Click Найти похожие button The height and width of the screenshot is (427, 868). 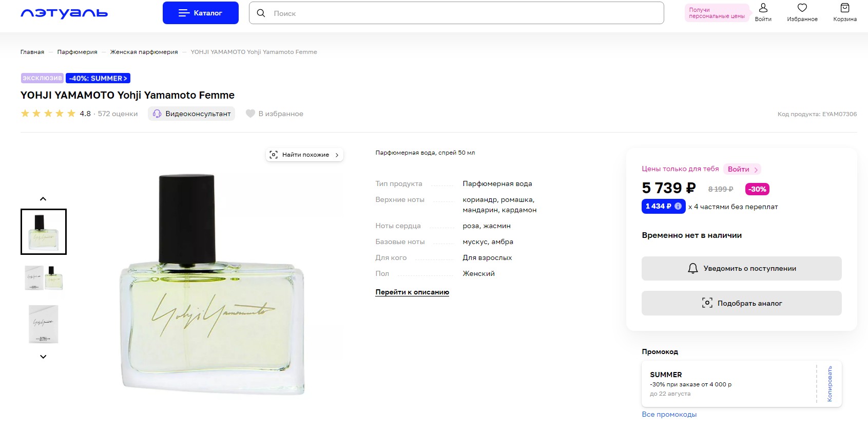pos(304,155)
